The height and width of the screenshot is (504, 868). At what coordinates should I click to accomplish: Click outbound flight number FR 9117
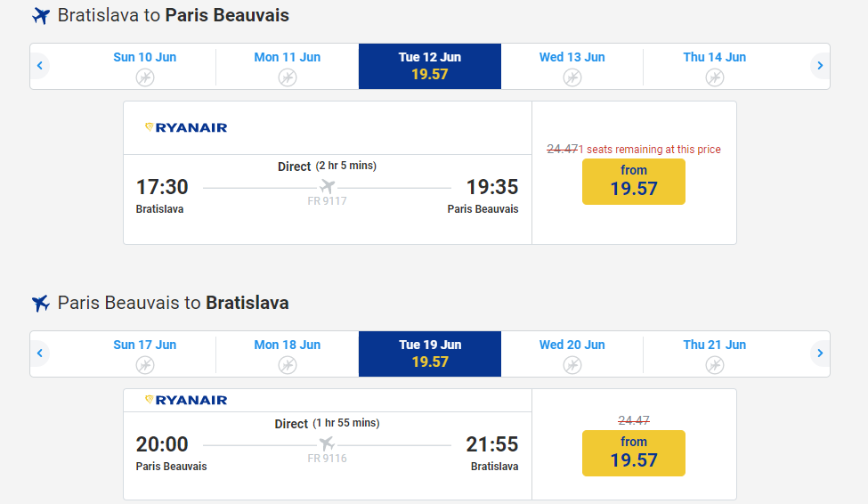pyautogui.click(x=327, y=202)
